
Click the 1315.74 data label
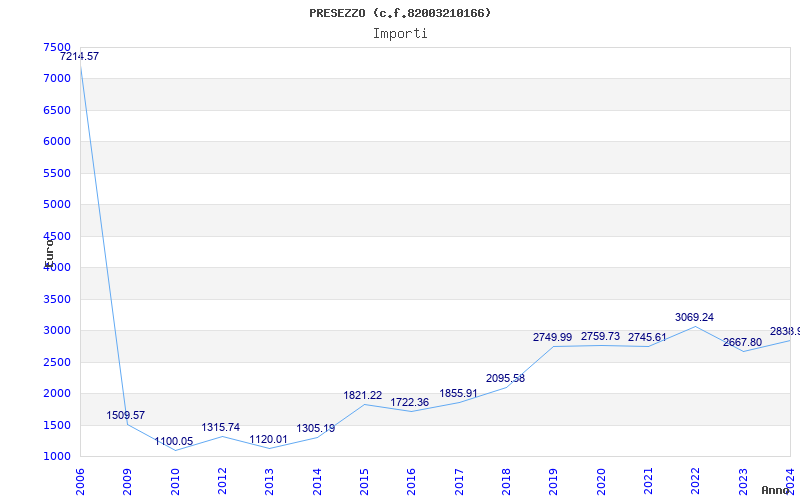coord(220,428)
